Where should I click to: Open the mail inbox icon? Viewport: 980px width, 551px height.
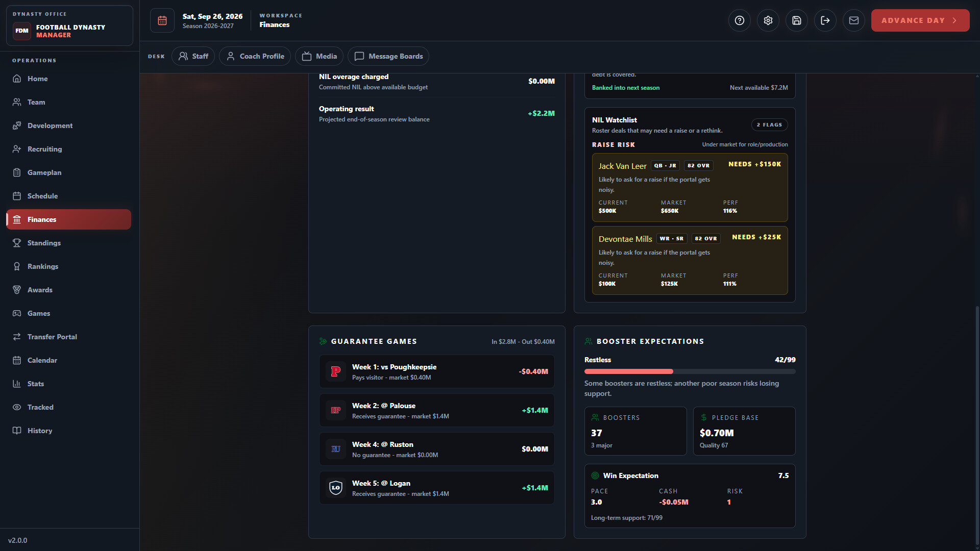click(x=854, y=20)
